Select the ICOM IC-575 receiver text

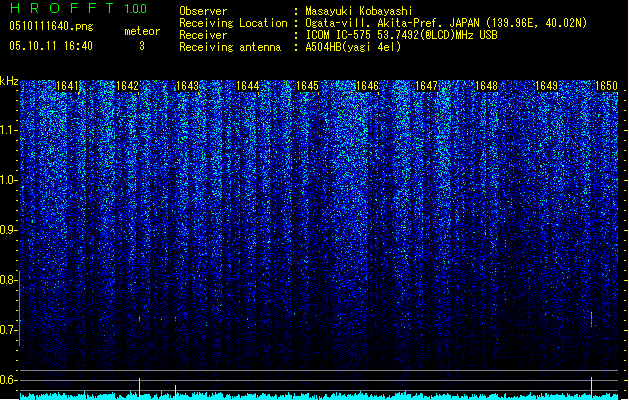(x=402, y=35)
